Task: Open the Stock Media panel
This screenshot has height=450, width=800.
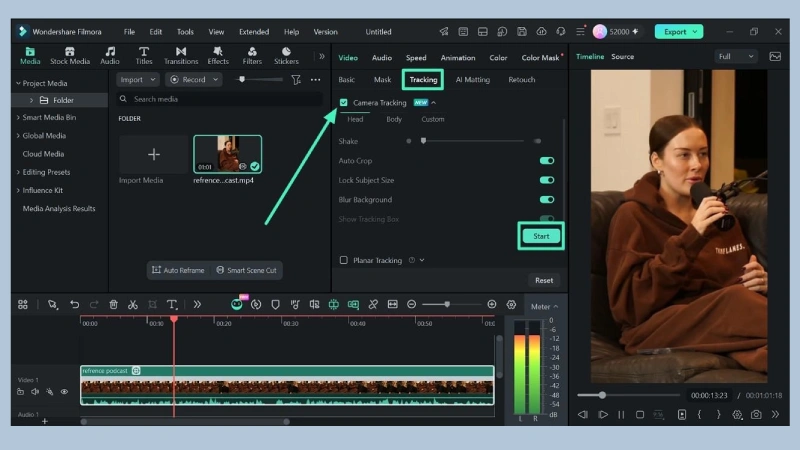Action: 70,56
